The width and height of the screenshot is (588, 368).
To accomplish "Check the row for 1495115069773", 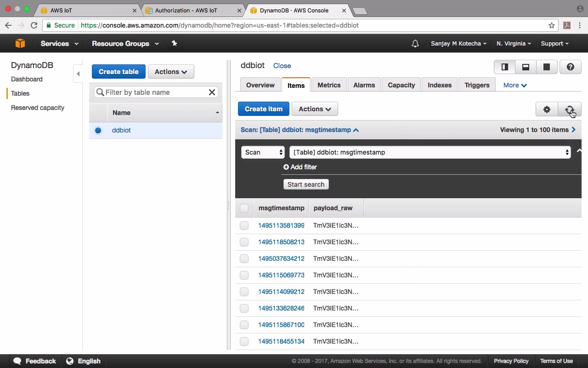I will pos(244,275).
